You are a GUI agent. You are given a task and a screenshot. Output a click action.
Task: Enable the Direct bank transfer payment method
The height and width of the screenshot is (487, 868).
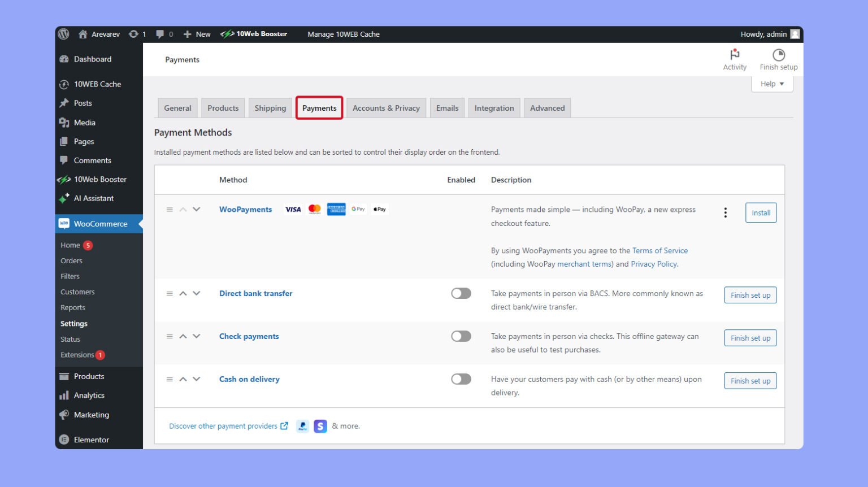[x=461, y=293]
